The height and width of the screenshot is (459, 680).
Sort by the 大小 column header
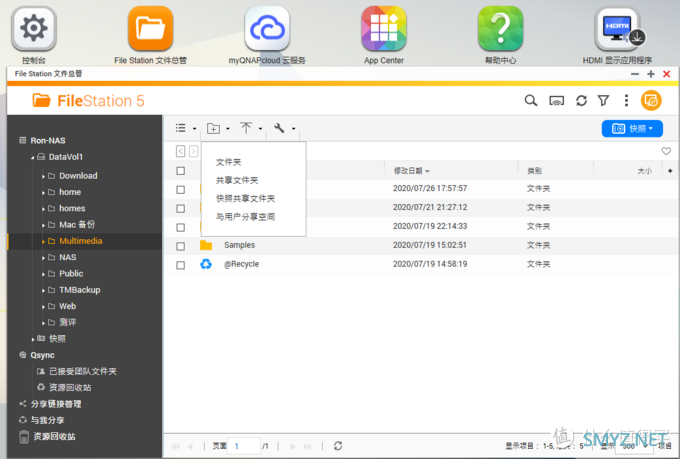pyautogui.click(x=644, y=171)
